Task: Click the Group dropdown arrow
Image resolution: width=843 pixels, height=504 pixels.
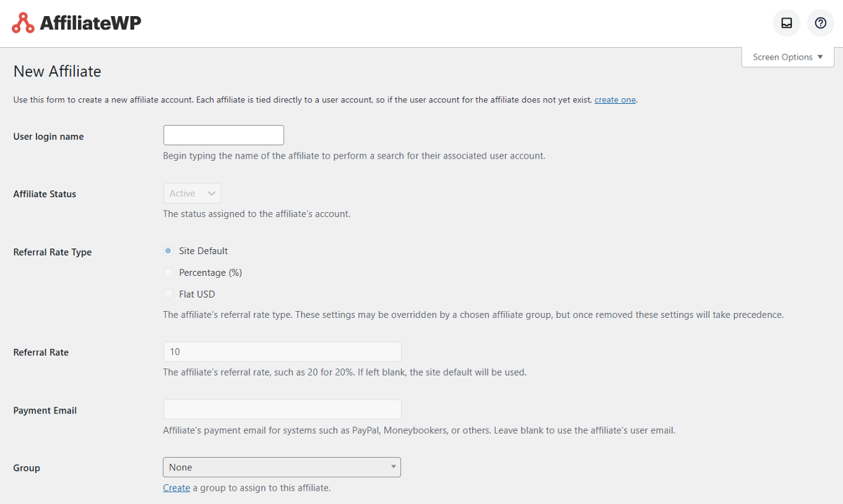Action: point(393,467)
